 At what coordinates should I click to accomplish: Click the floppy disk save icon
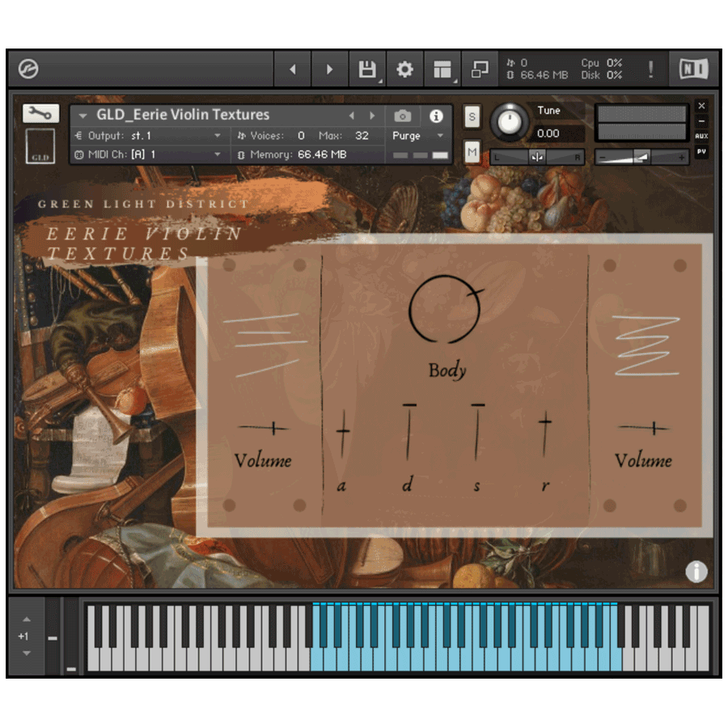point(367,70)
